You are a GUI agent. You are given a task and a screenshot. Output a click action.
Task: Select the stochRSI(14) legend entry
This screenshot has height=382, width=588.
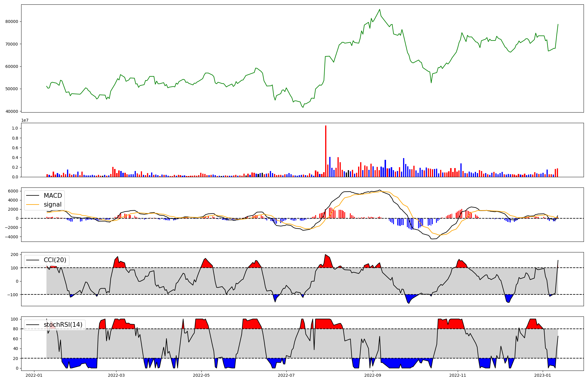[x=63, y=325]
